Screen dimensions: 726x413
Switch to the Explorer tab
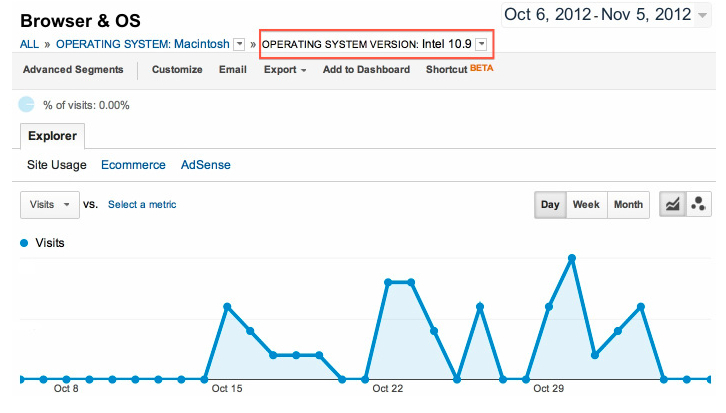tap(53, 135)
